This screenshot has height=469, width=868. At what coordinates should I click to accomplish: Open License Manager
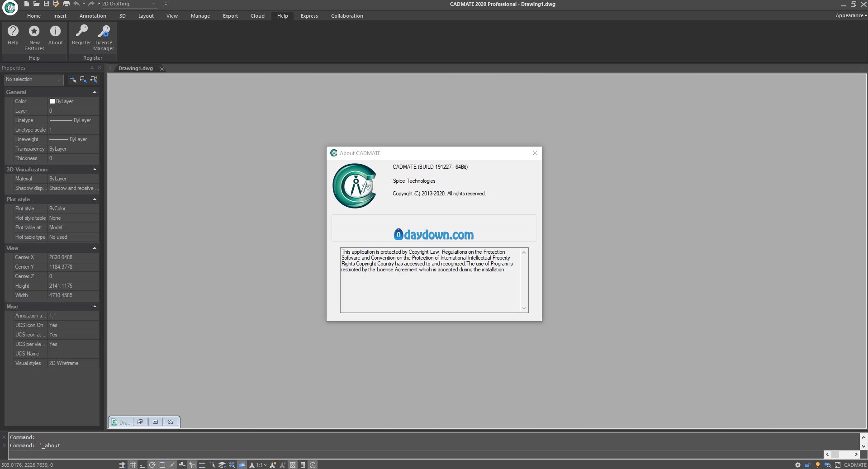tap(104, 38)
